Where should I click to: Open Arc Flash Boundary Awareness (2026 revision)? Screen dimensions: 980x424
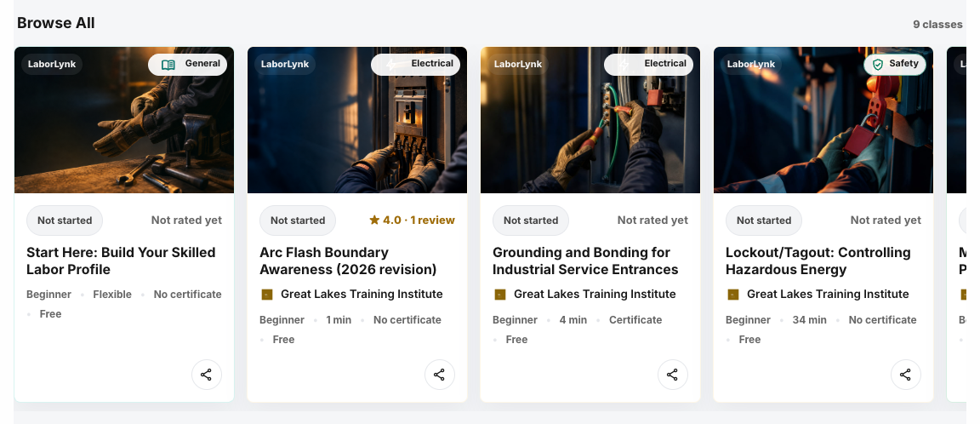pos(348,261)
